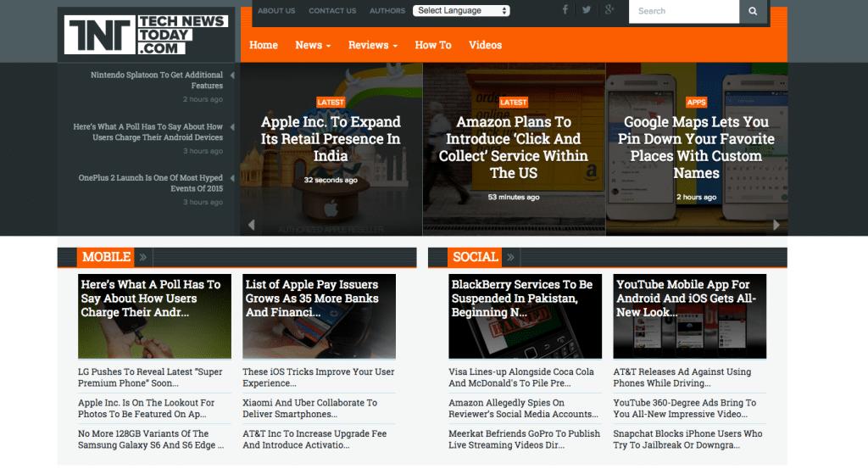Go to the Home nav item

pyautogui.click(x=264, y=45)
